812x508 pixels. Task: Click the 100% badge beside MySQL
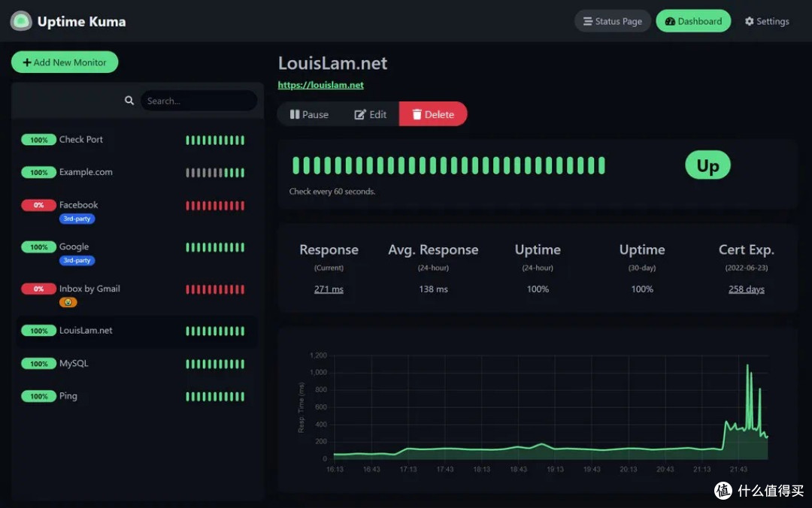(38, 364)
